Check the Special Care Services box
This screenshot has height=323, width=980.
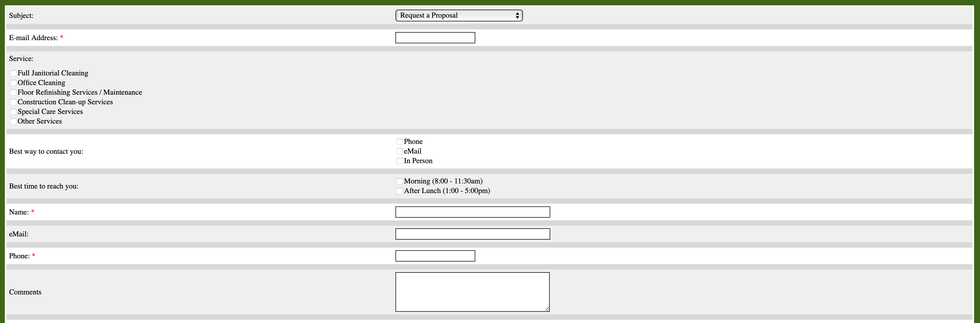[13, 112]
